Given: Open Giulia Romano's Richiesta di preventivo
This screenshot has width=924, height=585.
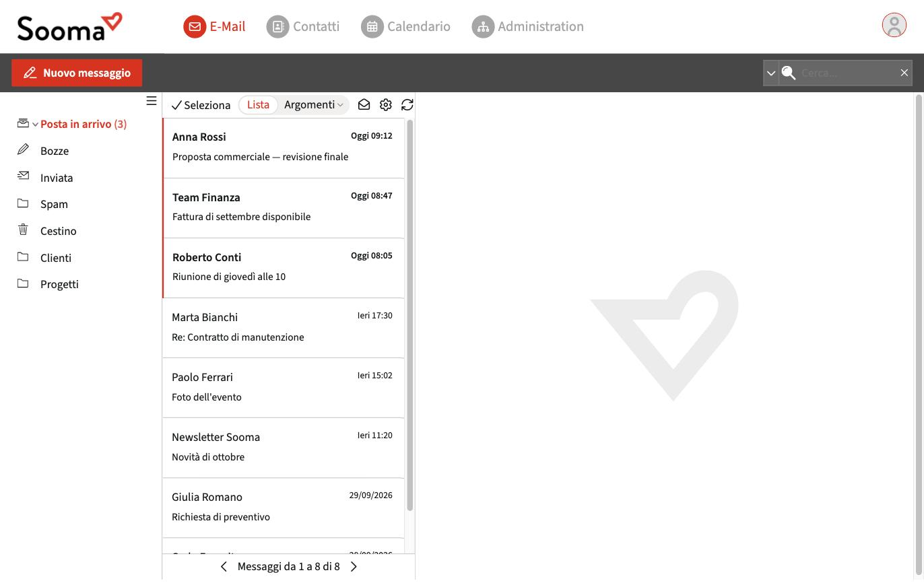Looking at the screenshot, I should coord(284,508).
